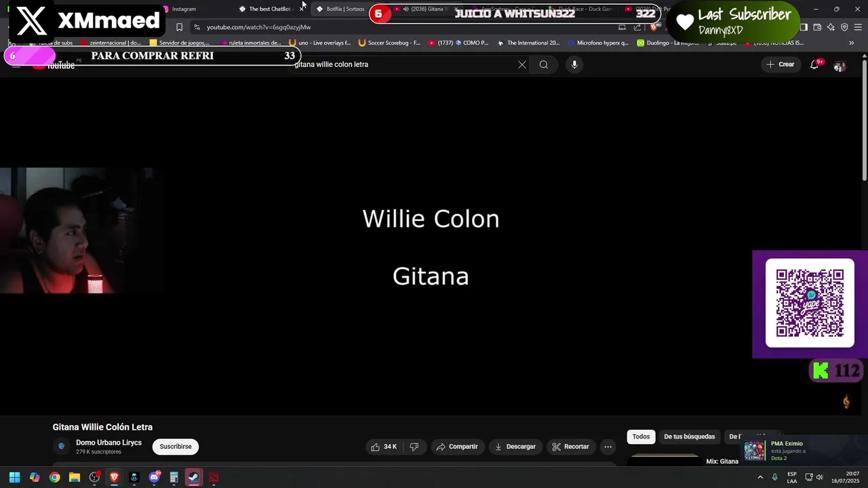Click the browser address bar URL

click(258, 27)
